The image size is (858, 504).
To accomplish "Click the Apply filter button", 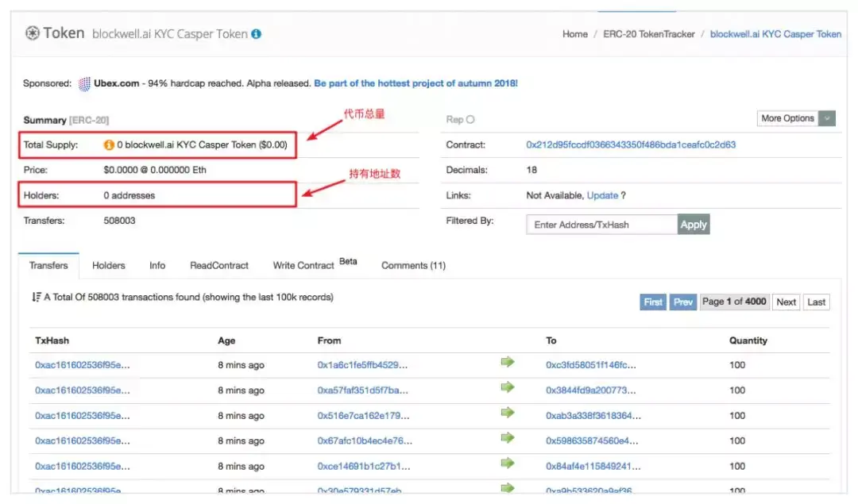I will pyautogui.click(x=694, y=224).
